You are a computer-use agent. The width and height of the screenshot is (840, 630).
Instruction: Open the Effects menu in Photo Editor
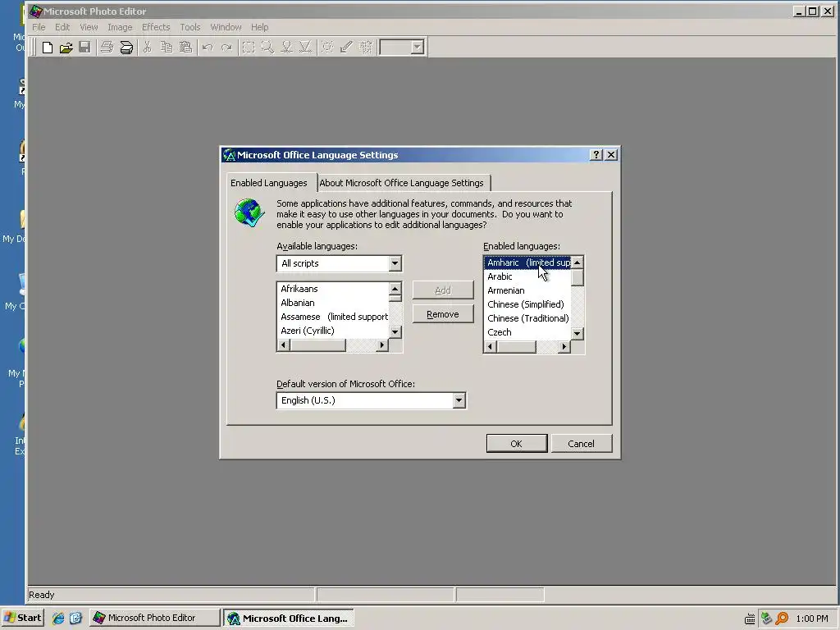[x=156, y=27]
